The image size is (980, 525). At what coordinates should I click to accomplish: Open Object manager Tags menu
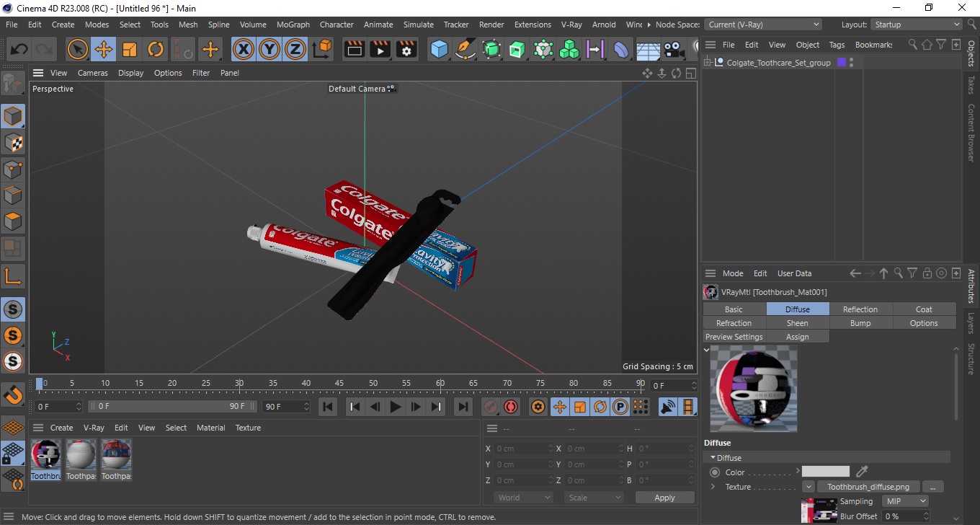837,45
